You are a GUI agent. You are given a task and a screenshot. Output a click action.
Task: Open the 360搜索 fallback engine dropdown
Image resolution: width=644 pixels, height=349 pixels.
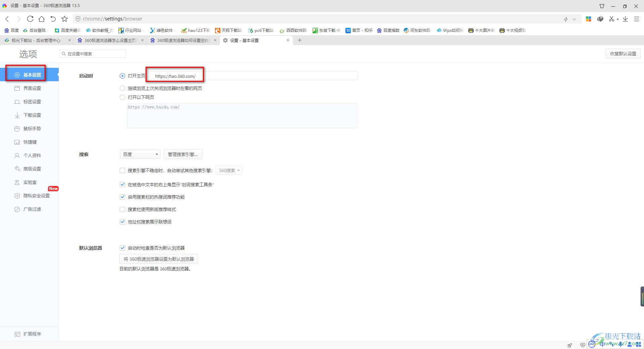229,170
